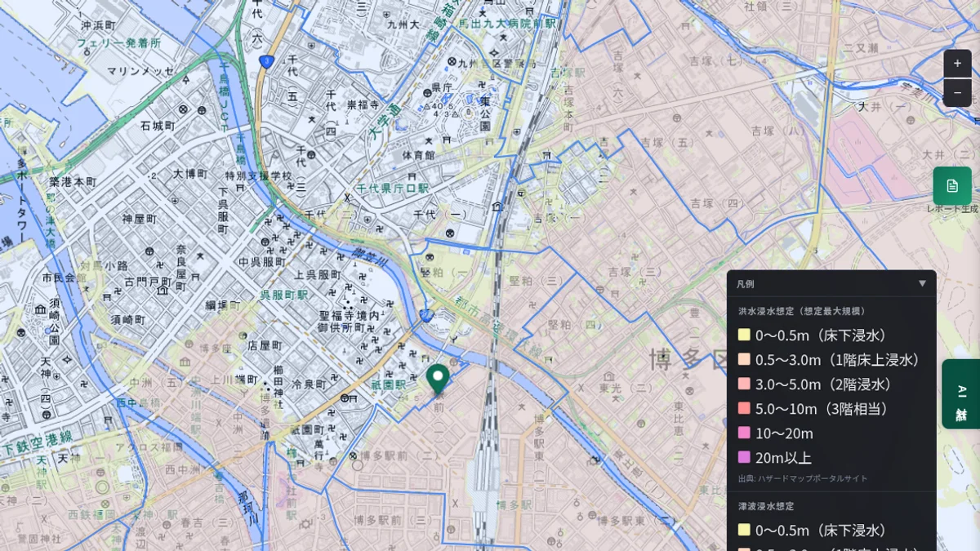The height and width of the screenshot is (551, 980).
Task: Click the マリンメッセ label
Action: [x=141, y=72]
